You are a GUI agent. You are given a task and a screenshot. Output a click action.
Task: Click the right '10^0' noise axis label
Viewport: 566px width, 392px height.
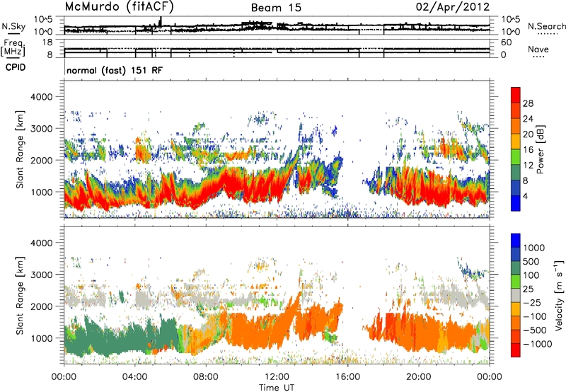pyautogui.click(x=510, y=32)
